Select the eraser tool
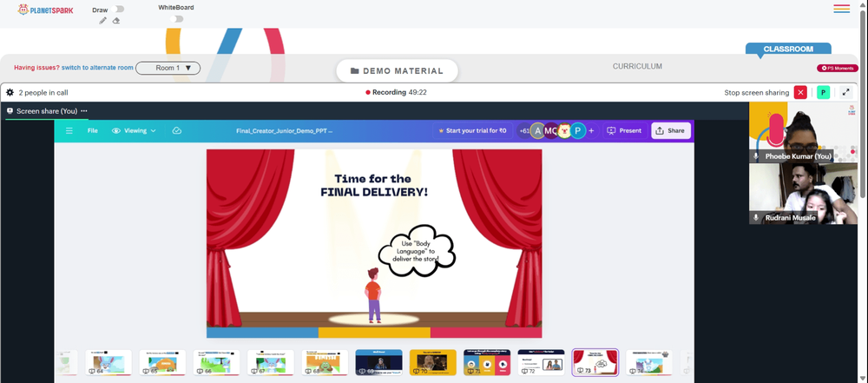 pos(116,21)
